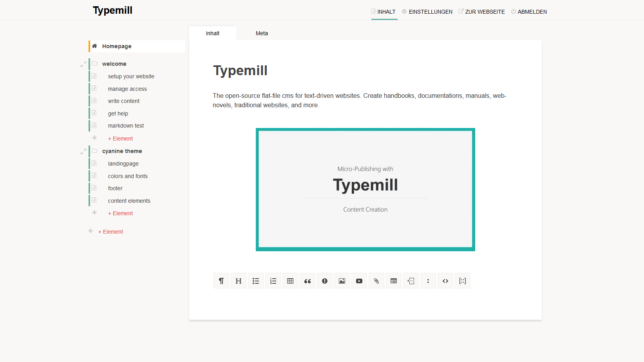The width and height of the screenshot is (644, 362).
Task: Click the Typemill preview image
Action: [x=365, y=190]
